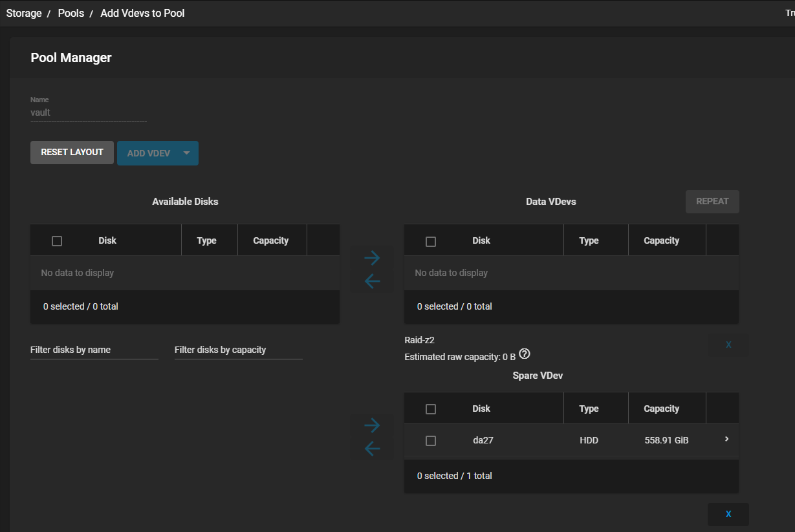
Task: Check the da27 disk checkbox
Action: 431,441
